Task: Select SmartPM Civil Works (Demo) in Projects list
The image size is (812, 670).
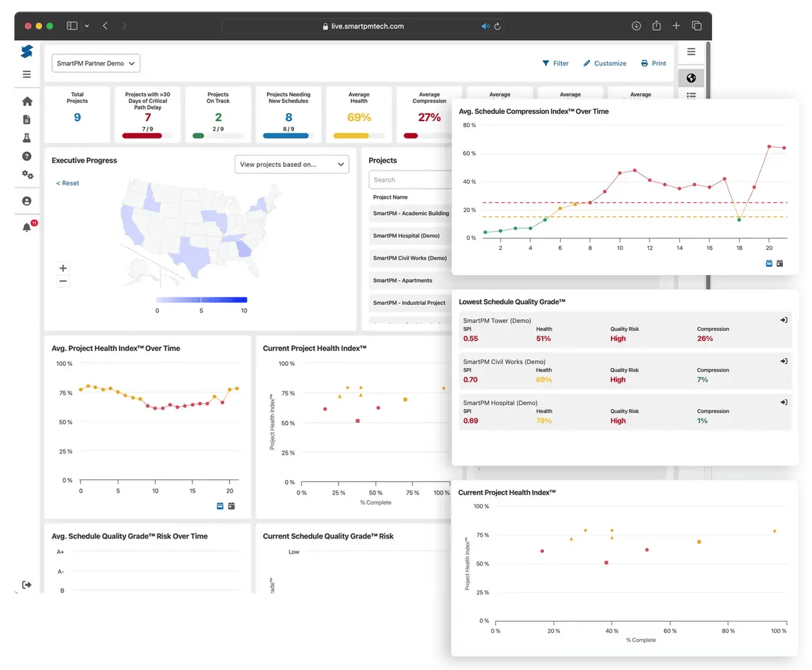Action: (x=411, y=258)
